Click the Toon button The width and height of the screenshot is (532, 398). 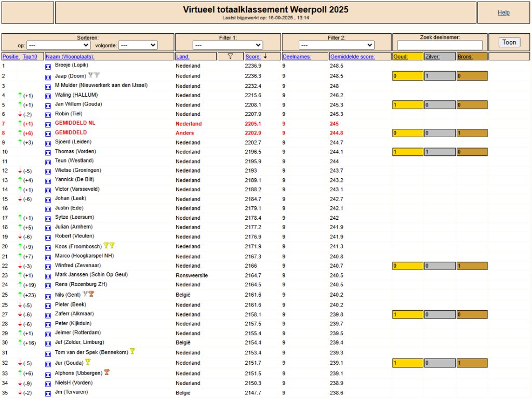509,42
